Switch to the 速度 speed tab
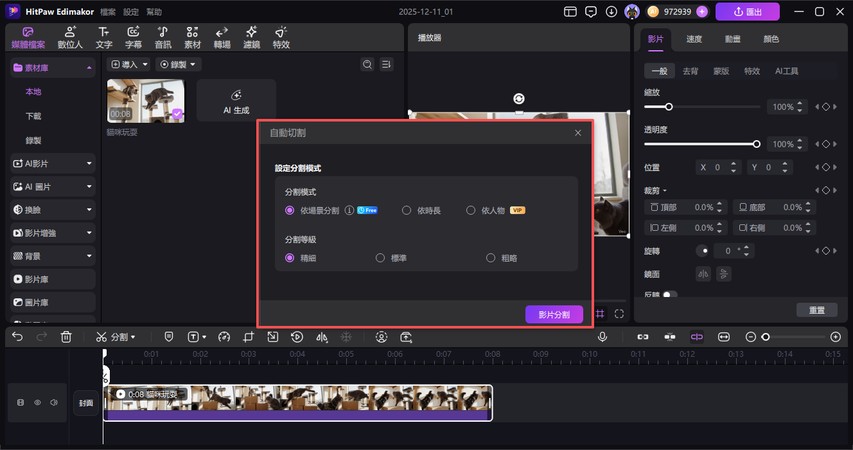Screen dimensions: 853x450 pyautogui.click(x=694, y=39)
